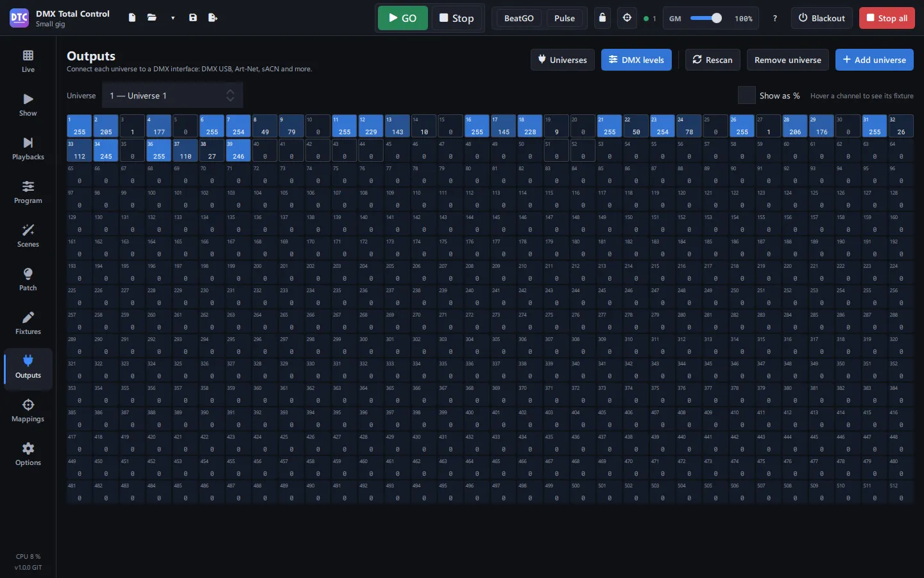Open help with the question mark
924x578 pixels.
(774, 18)
